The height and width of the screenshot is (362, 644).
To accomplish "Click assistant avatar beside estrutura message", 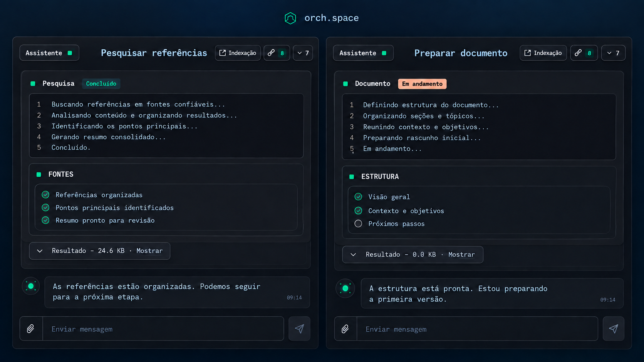I will click(x=345, y=289).
